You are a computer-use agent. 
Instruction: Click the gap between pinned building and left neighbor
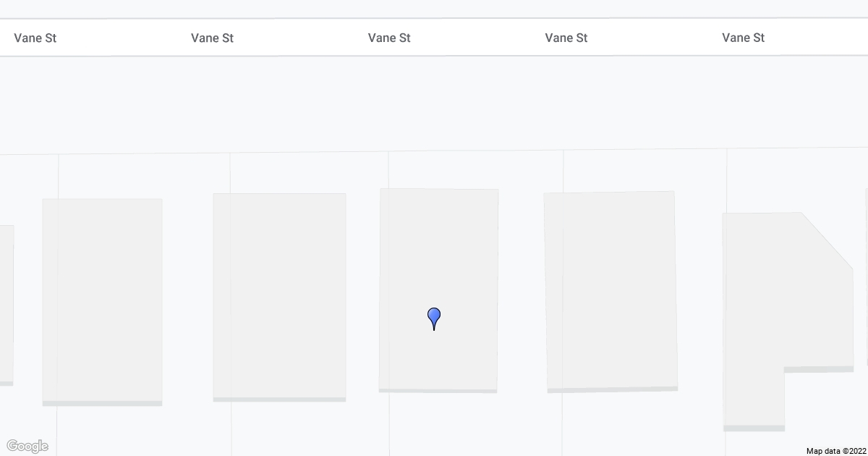(x=362, y=290)
